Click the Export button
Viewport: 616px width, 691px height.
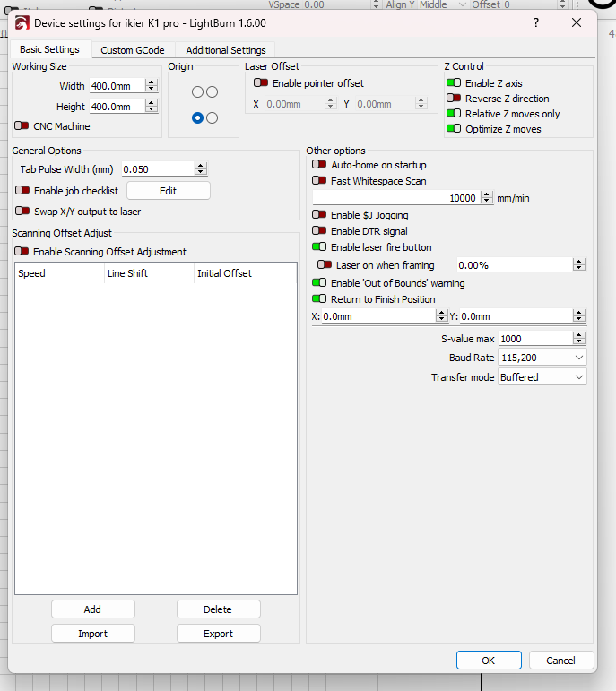[x=218, y=634]
